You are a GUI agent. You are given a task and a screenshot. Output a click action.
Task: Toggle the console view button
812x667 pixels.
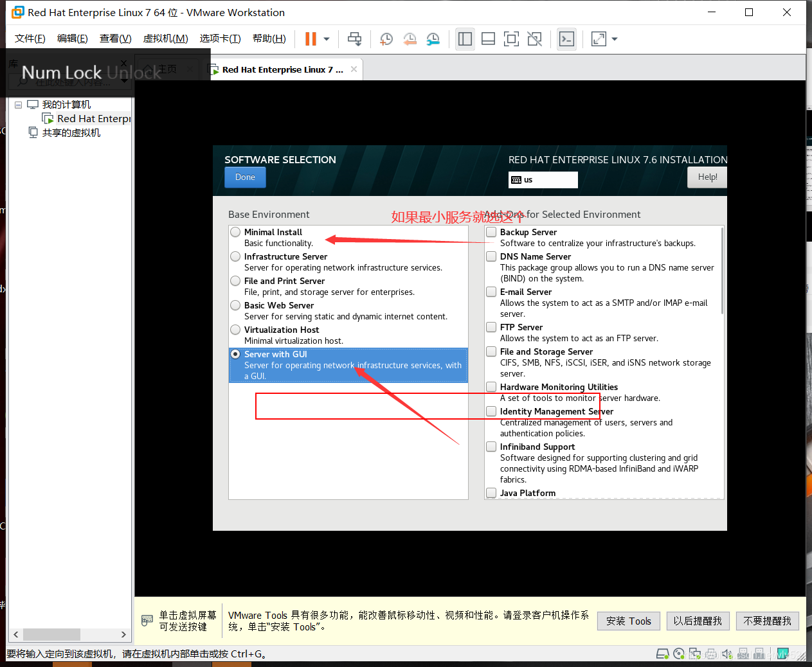tap(566, 39)
